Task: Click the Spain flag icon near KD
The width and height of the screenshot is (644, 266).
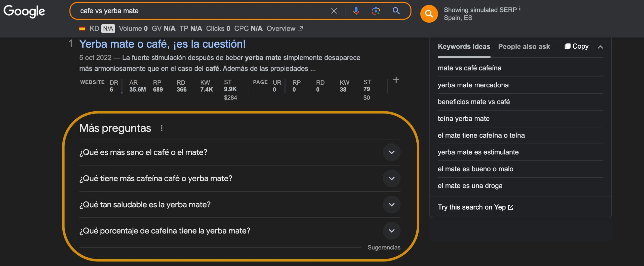Action: pos(83,28)
